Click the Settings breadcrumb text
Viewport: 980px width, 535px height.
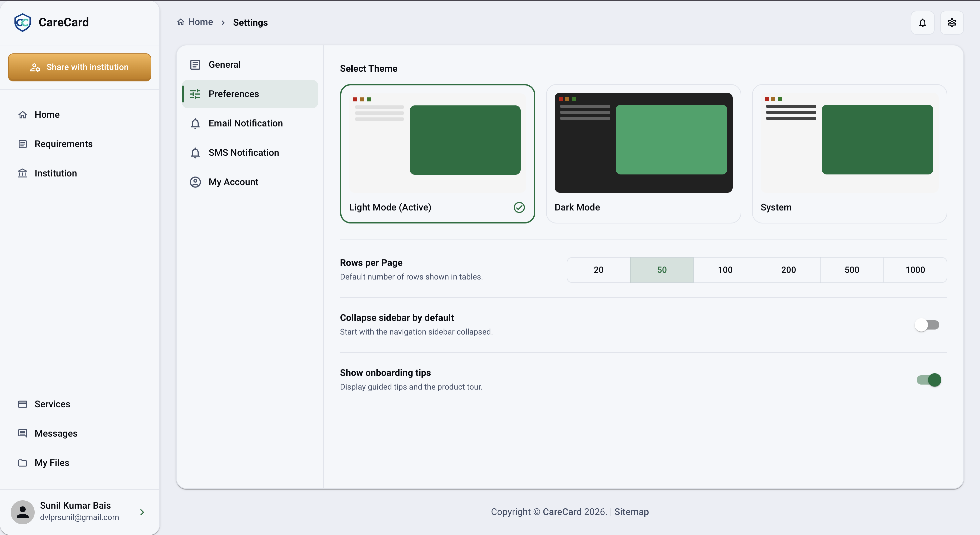[x=250, y=22]
